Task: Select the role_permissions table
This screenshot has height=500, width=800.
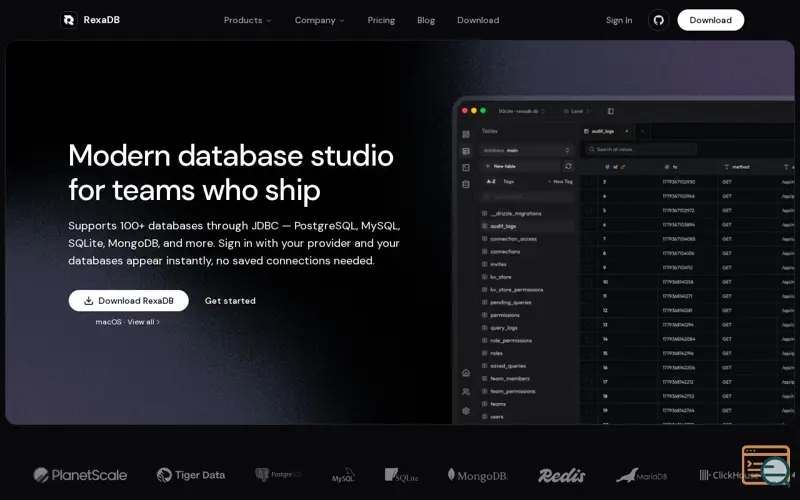Action: coord(511,340)
